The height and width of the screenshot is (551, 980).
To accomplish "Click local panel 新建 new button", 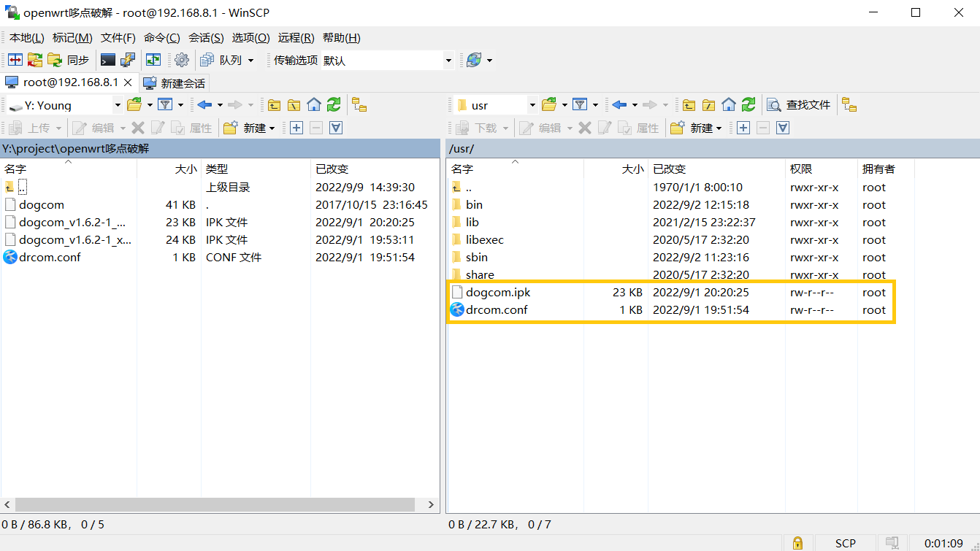I will 250,128.
